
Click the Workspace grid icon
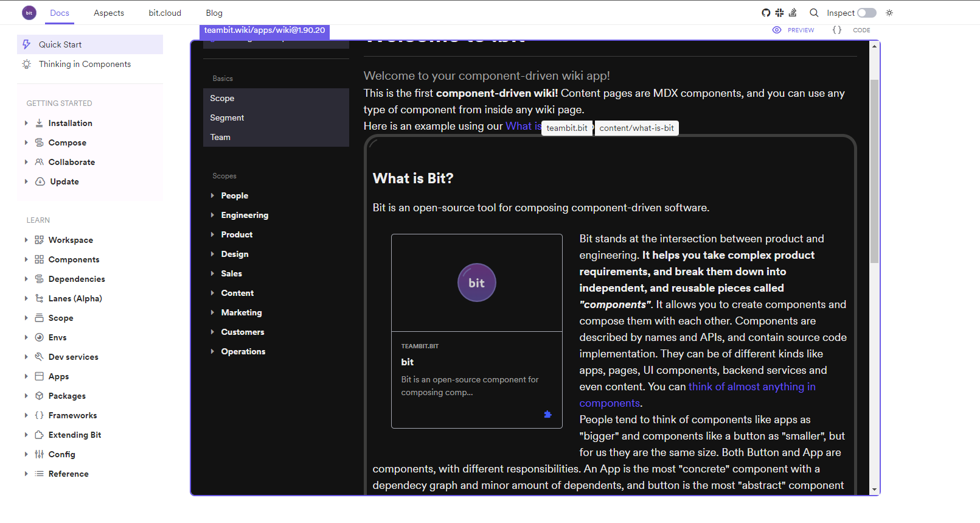click(x=39, y=240)
